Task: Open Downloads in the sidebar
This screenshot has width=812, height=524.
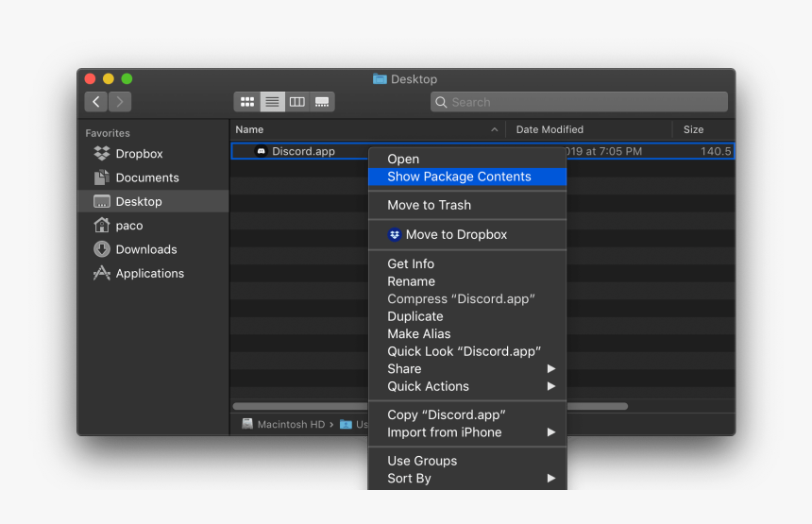Action: [153, 249]
